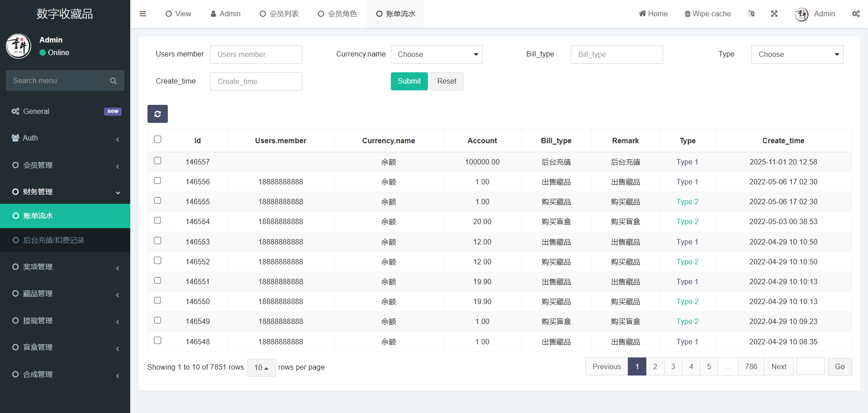Check the row checkbox for Id 146557
This screenshot has width=868, height=413.
[157, 160]
